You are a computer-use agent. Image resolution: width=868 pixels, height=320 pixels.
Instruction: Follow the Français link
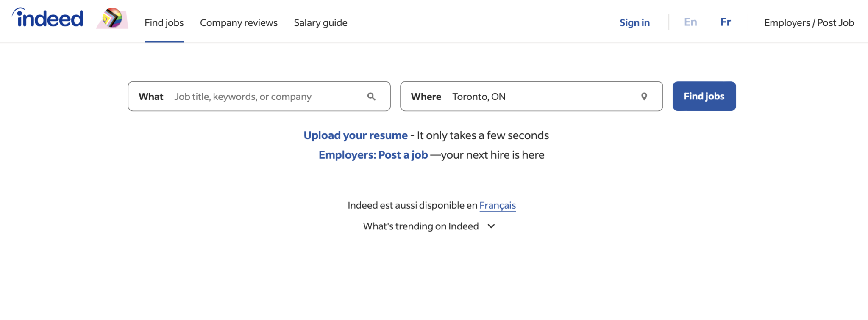point(498,205)
